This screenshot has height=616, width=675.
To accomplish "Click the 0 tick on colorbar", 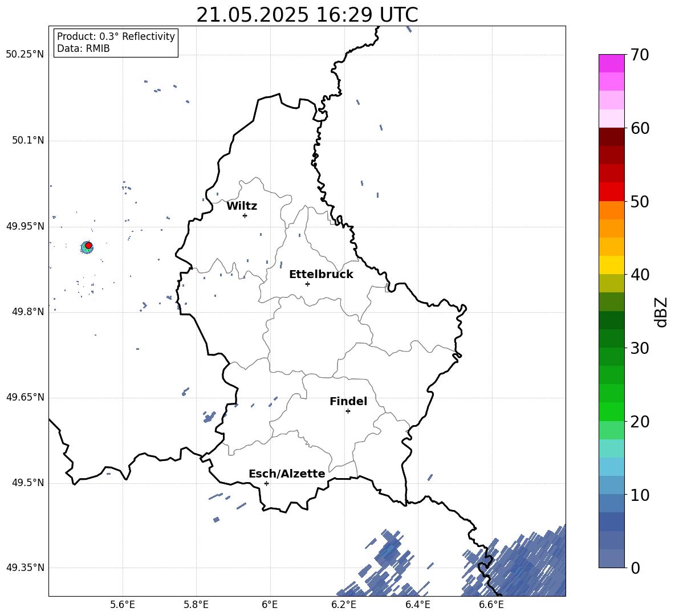I will coord(635,568).
